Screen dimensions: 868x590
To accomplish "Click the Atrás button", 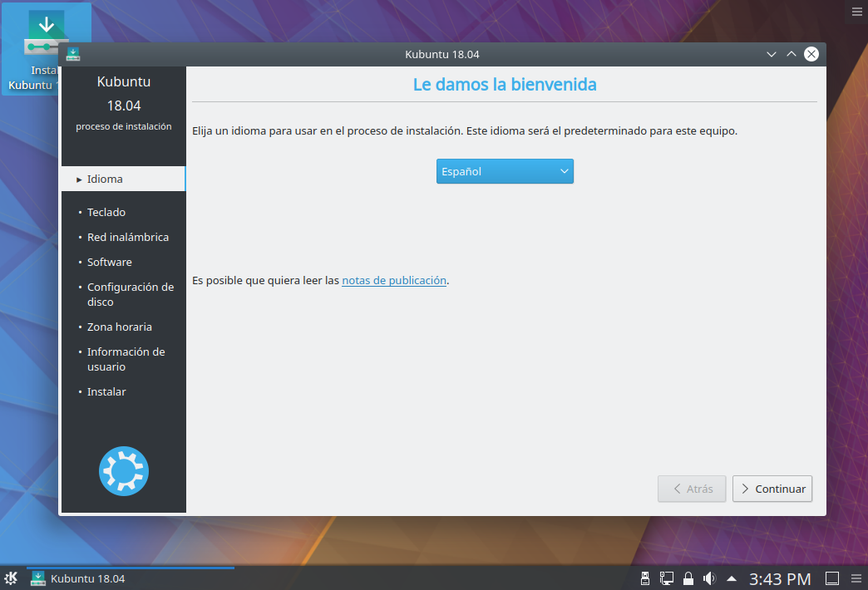I will (692, 489).
